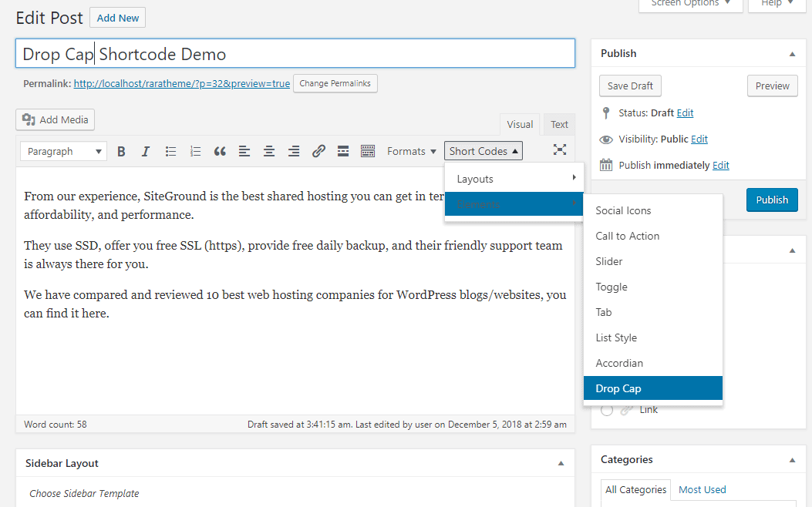812x507 pixels.
Task: Insert a numbered list
Action: point(195,152)
